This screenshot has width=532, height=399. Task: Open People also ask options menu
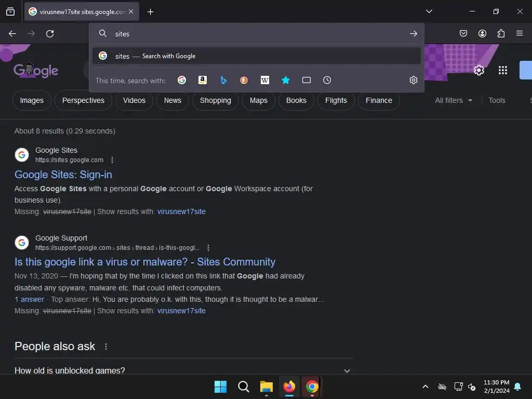click(106, 347)
